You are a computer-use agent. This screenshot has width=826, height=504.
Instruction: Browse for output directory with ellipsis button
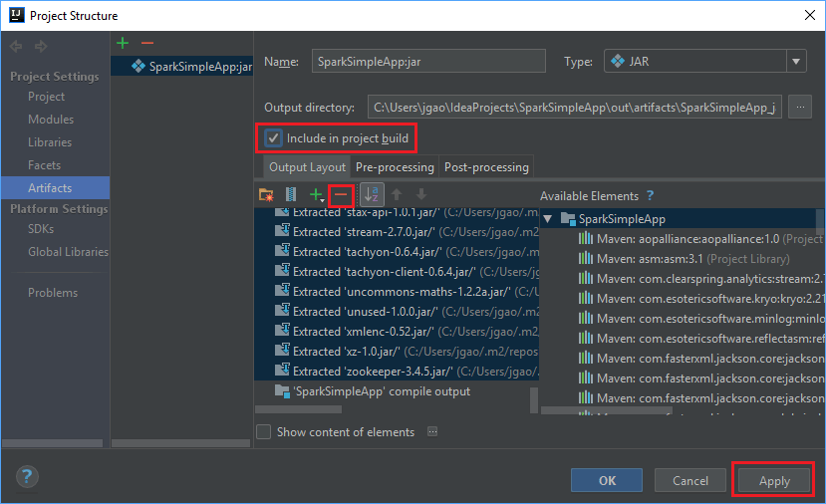(800, 107)
